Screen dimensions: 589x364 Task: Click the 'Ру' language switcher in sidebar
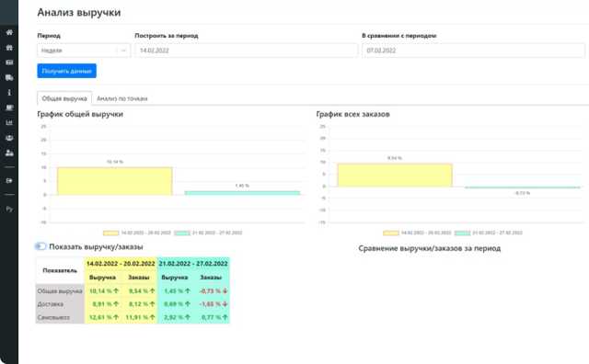pos(9,209)
